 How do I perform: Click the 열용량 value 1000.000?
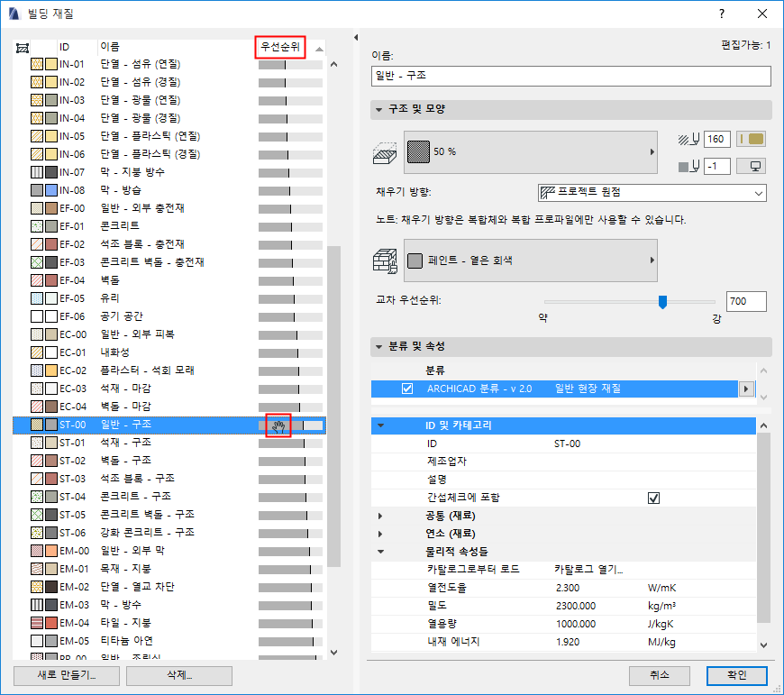[576, 624]
